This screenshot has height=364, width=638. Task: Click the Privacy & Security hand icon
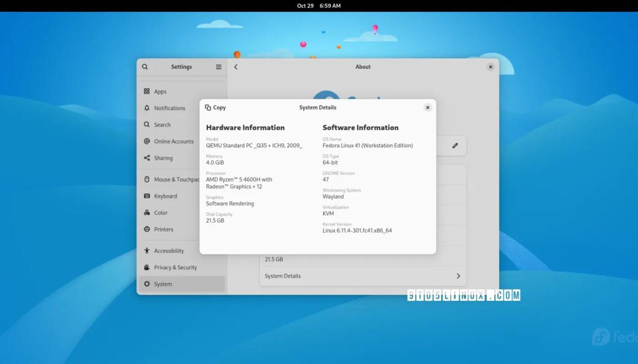pos(147,267)
